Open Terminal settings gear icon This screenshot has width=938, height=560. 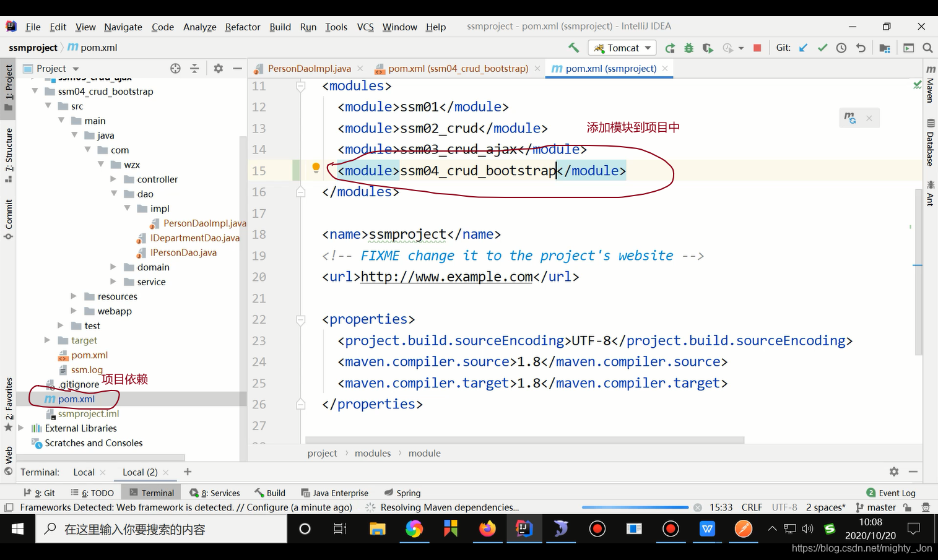coord(893,472)
